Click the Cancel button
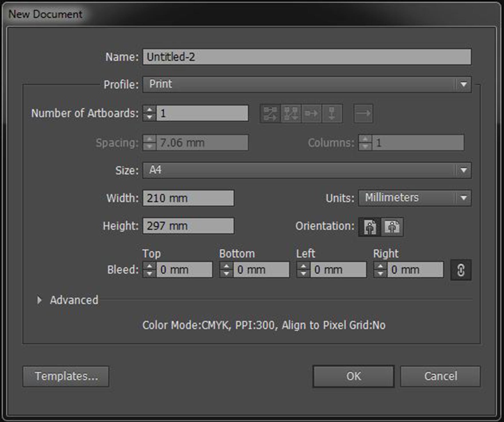Image resolution: width=504 pixels, height=422 pixels. pos(440,376)
